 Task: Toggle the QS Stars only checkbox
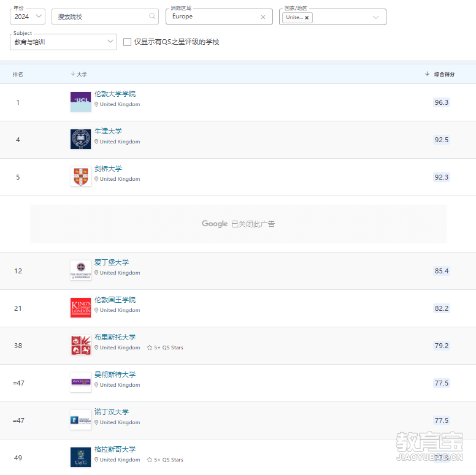[x=127, y=42]
